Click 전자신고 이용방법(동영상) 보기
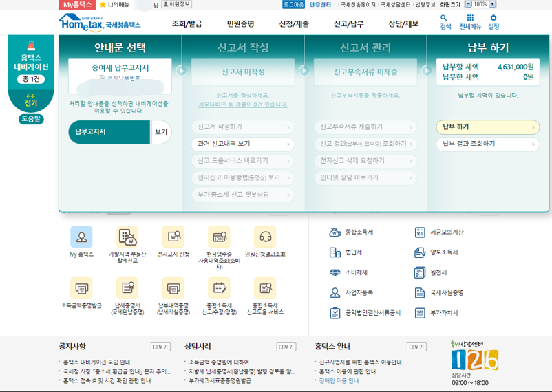The image size is (552, 392). 243,177
